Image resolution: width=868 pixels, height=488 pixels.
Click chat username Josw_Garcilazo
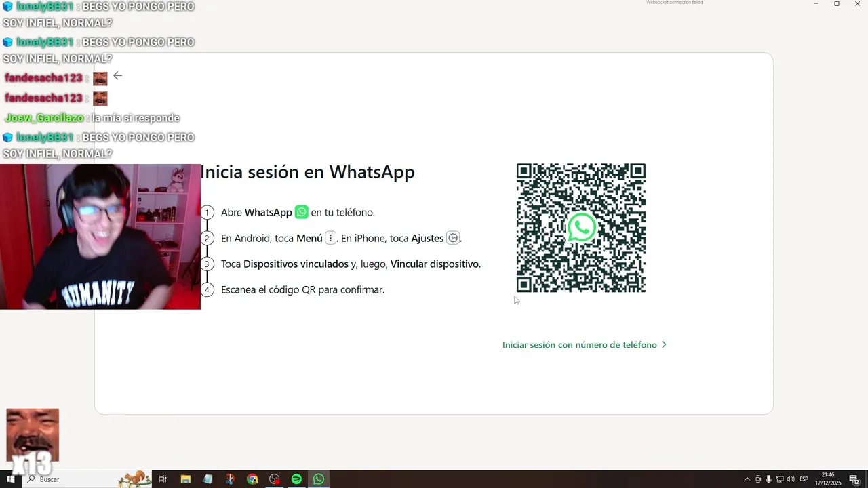click(44, 118)
